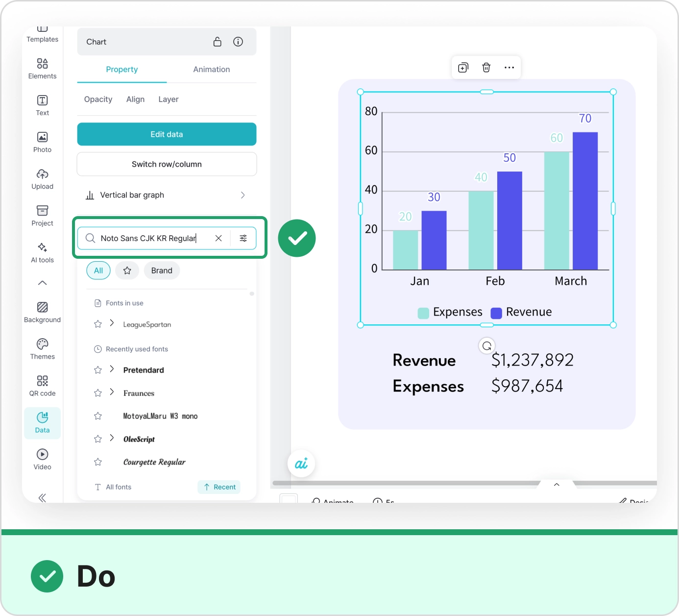
Task: Click the Recent sort button
Action: tap(219, 487)
